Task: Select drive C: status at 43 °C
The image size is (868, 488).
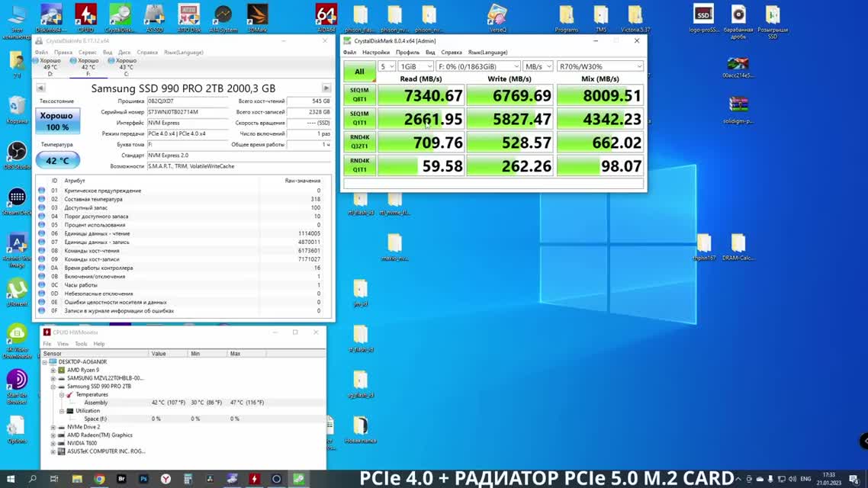Action: coord(124,66)
